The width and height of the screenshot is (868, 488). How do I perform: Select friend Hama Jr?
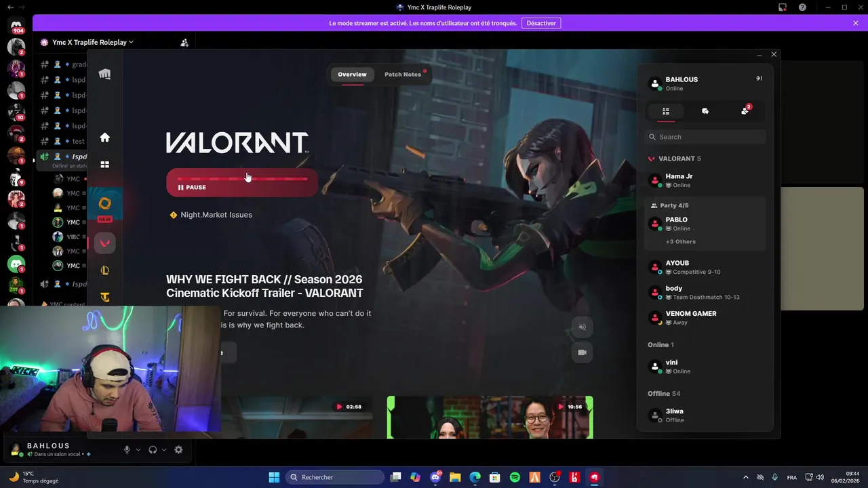coord(705,180)
